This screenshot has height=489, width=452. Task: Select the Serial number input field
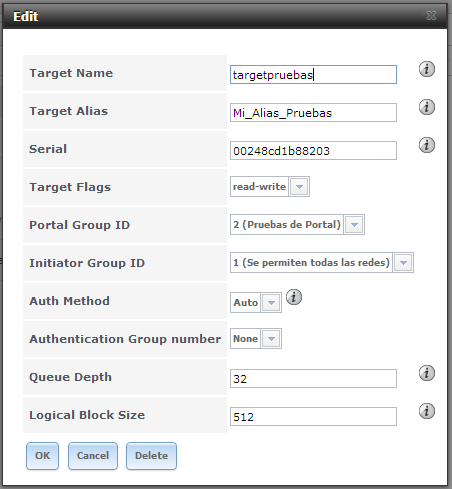[x=313, y=151]
